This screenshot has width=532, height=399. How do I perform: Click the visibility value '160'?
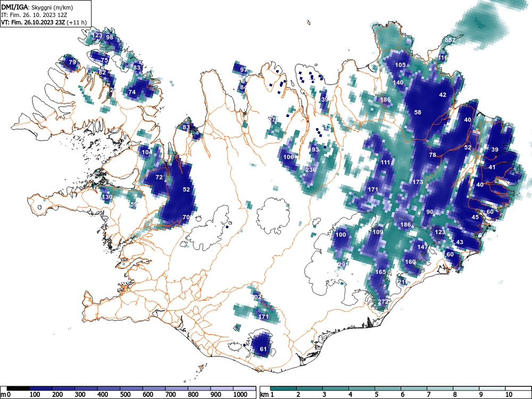(410, 262)
